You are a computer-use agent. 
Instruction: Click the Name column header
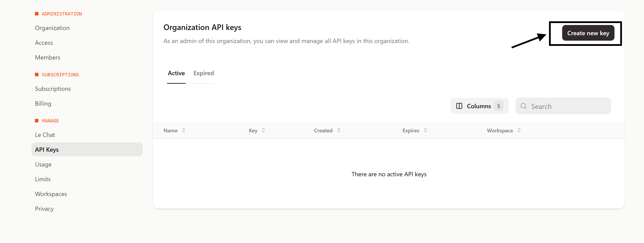tap(170, 131)
